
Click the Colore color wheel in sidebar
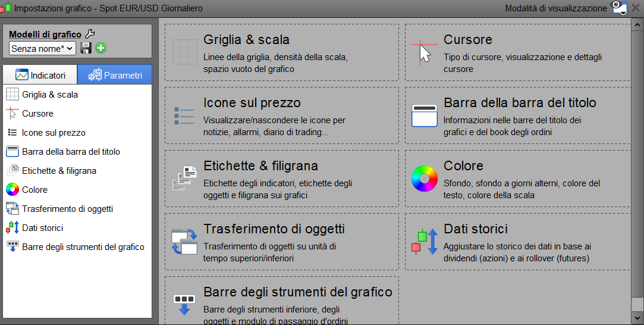[12, 189]
